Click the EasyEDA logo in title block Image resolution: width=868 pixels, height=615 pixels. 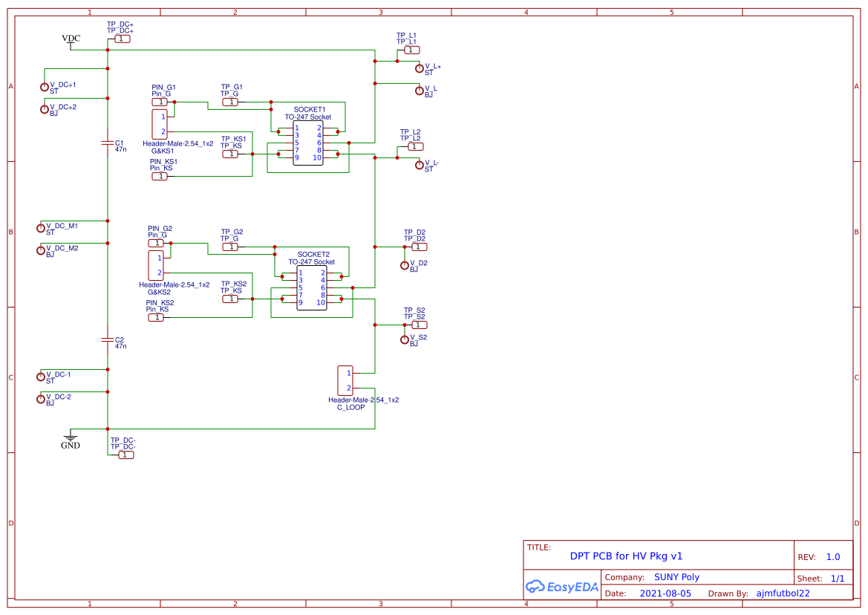562,586
